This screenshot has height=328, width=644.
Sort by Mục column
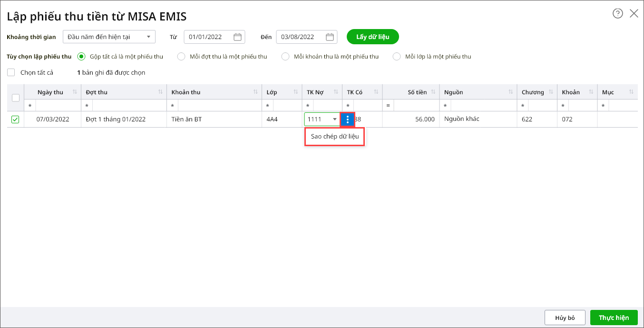coord(631,92)
